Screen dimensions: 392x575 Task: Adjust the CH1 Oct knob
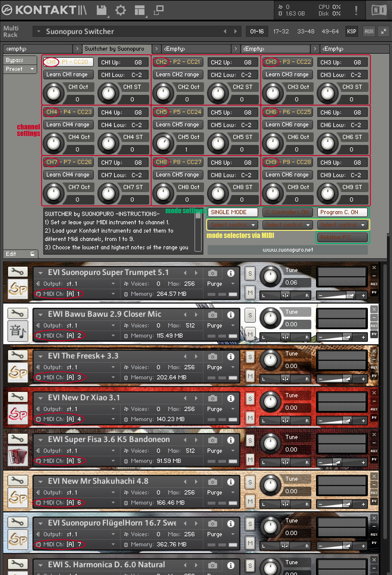click(54, 93)
